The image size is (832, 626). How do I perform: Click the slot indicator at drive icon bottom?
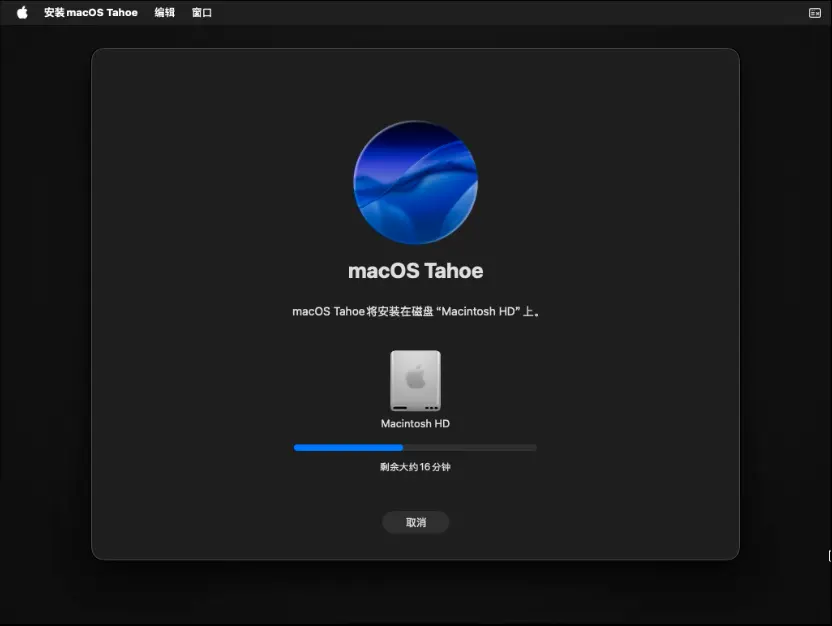[x=402, y=407]
